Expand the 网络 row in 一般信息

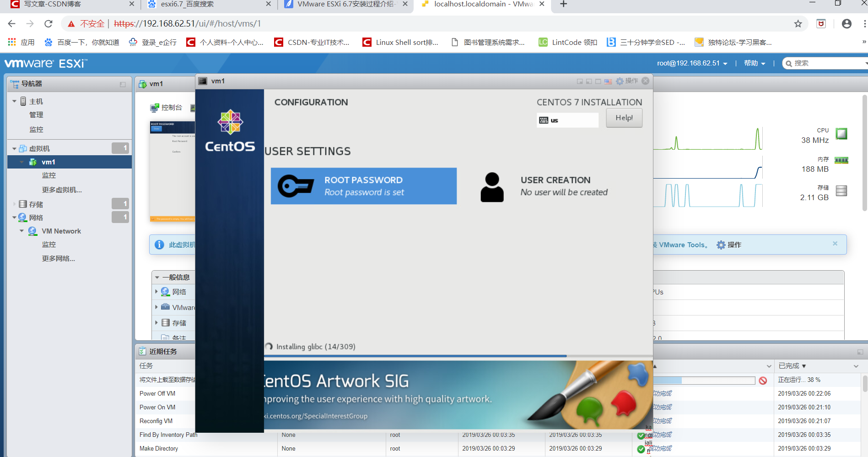(x=156, y=292)
